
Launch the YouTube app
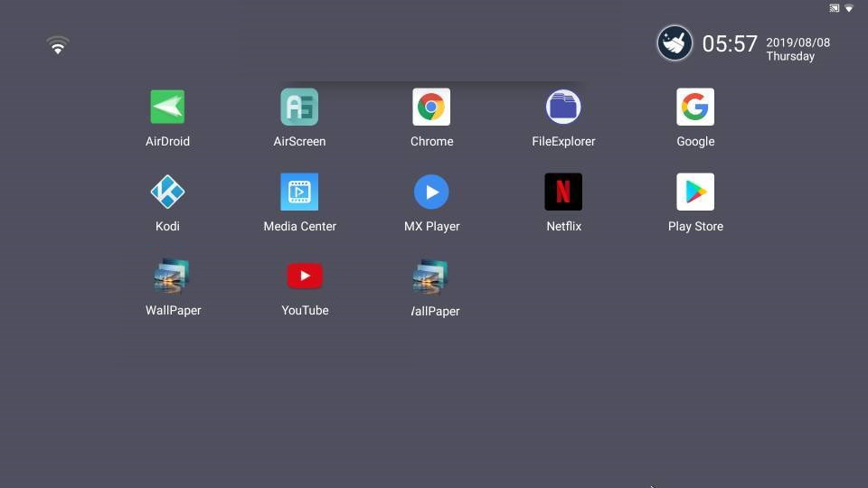[305, 277]
